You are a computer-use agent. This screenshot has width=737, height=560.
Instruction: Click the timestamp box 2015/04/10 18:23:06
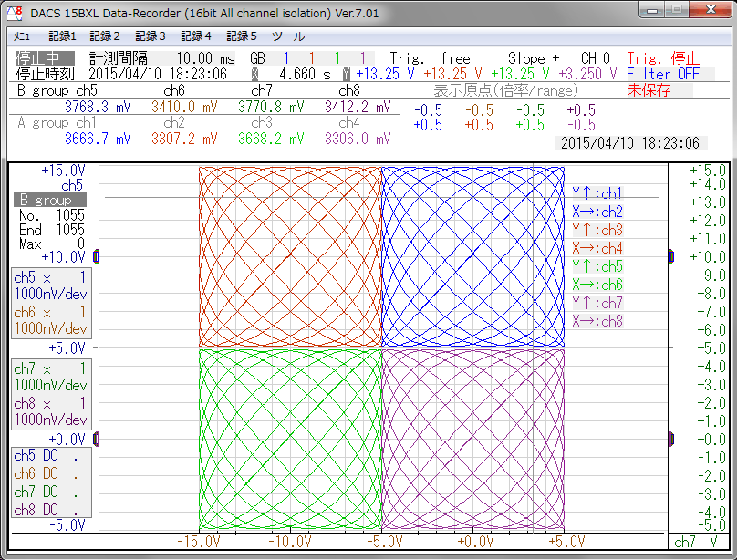[630, 143]
